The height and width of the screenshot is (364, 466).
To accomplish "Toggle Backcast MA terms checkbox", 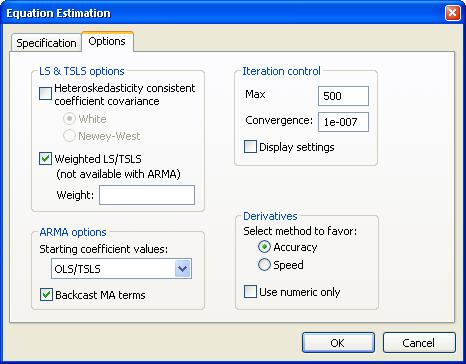I will pos(46,295).
